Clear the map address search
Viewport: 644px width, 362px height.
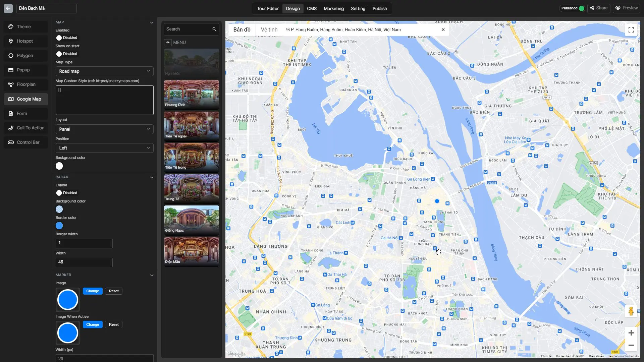(x=443, y=29)
